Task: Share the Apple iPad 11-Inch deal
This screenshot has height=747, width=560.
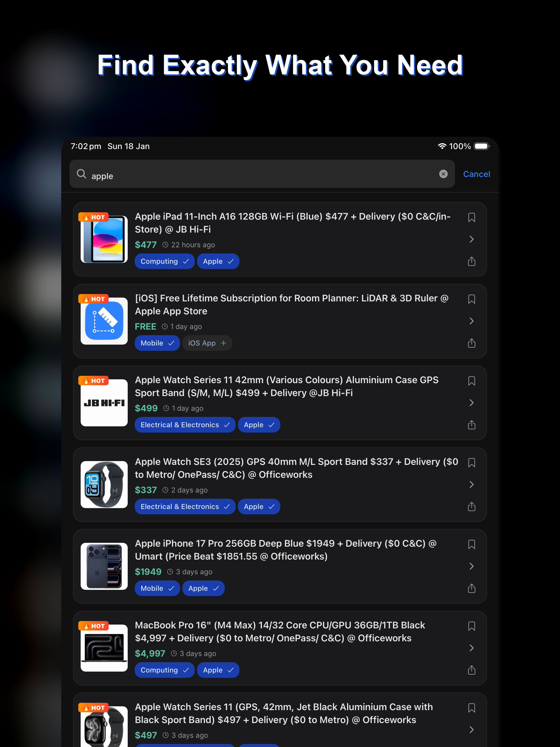Action: tap(471, 261)
